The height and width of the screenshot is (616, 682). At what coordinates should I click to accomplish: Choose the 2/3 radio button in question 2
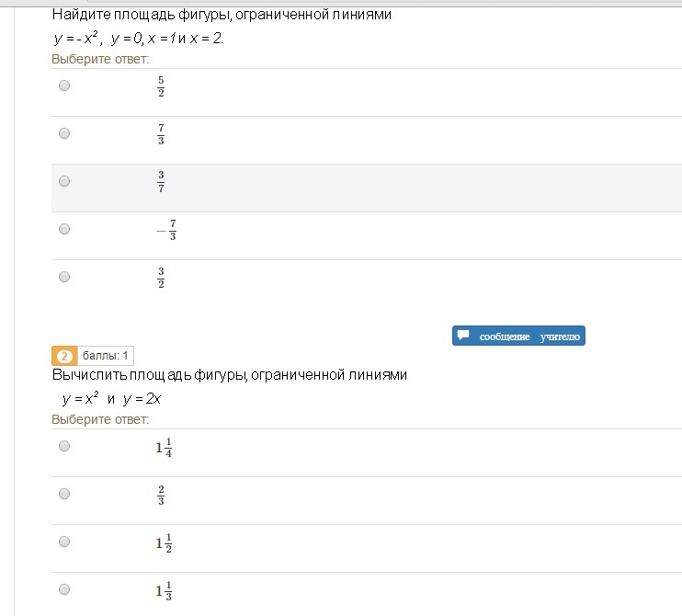[x=64, y=494]
